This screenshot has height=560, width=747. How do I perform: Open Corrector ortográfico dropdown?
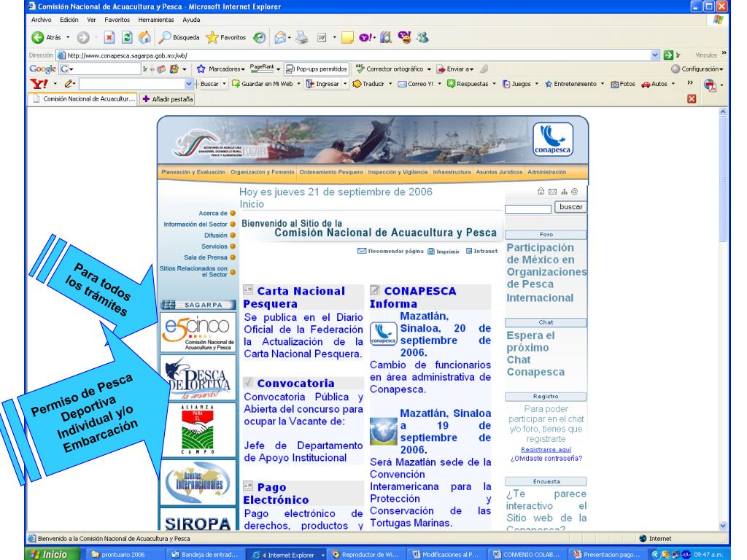[393, 69]
